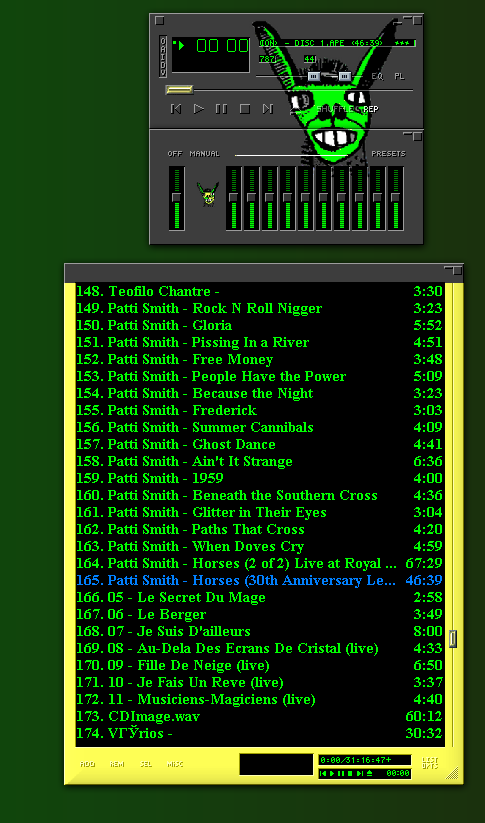Select 152. Patti Smith - Free Money

coord(260,360)
